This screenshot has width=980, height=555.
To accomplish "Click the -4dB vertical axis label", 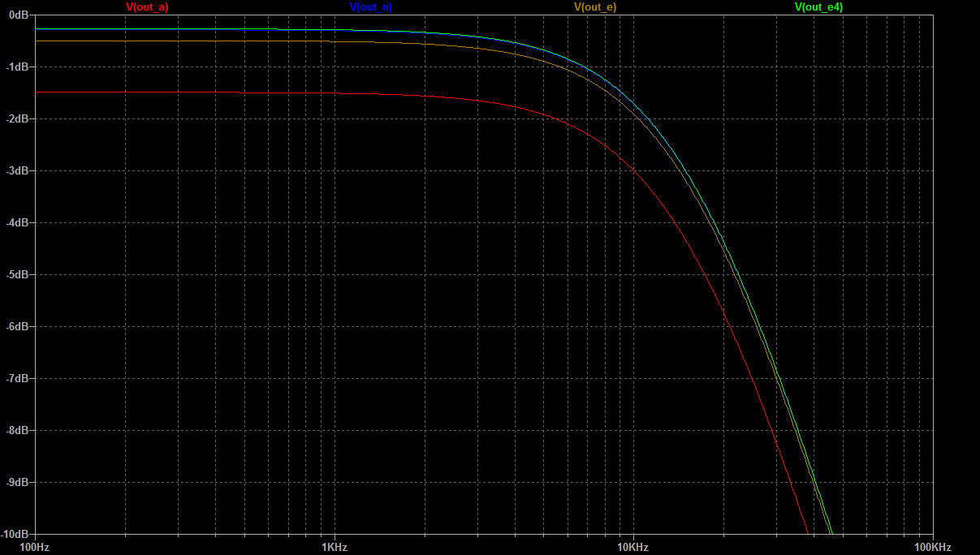I will tap(15, 222).
